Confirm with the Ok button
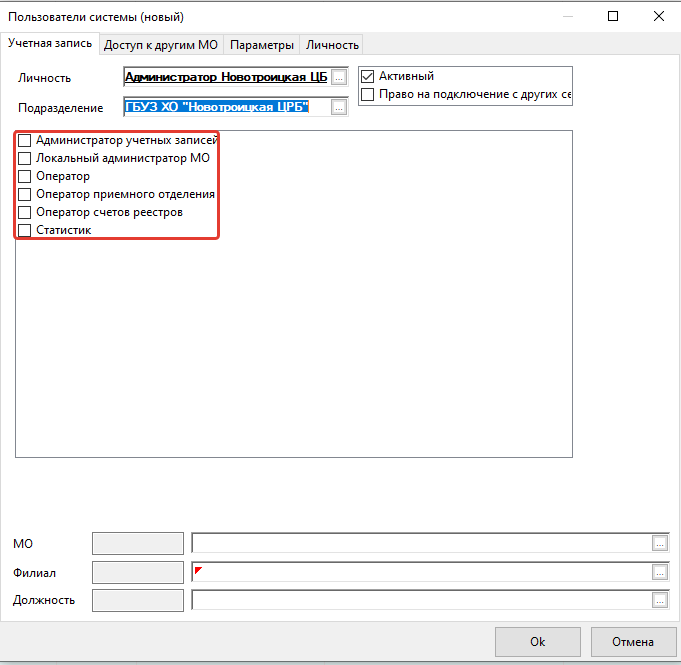The height and width of the screenshot is (665, 681). click(538, 642)
